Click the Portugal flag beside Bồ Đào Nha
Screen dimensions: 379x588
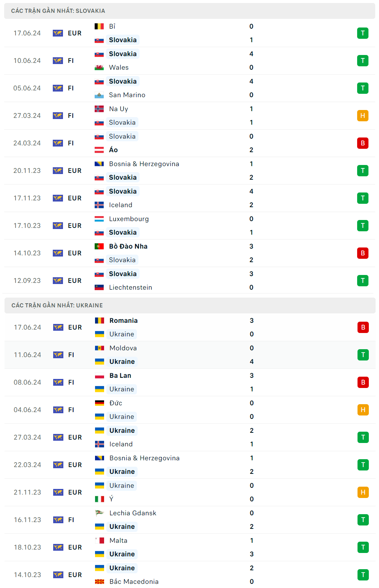(x=99, y=246)
